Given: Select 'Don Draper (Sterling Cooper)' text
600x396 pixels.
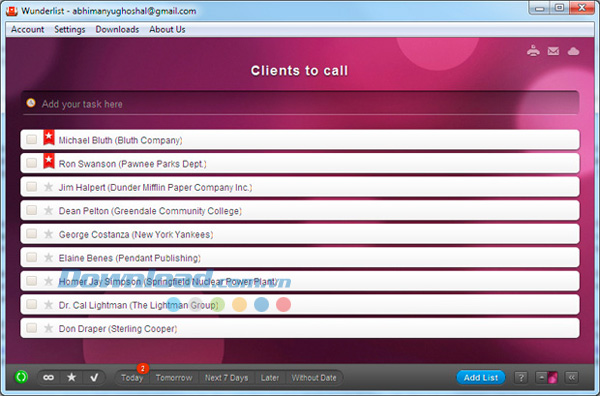Looking at the screenshot, I should pos(118,329).
